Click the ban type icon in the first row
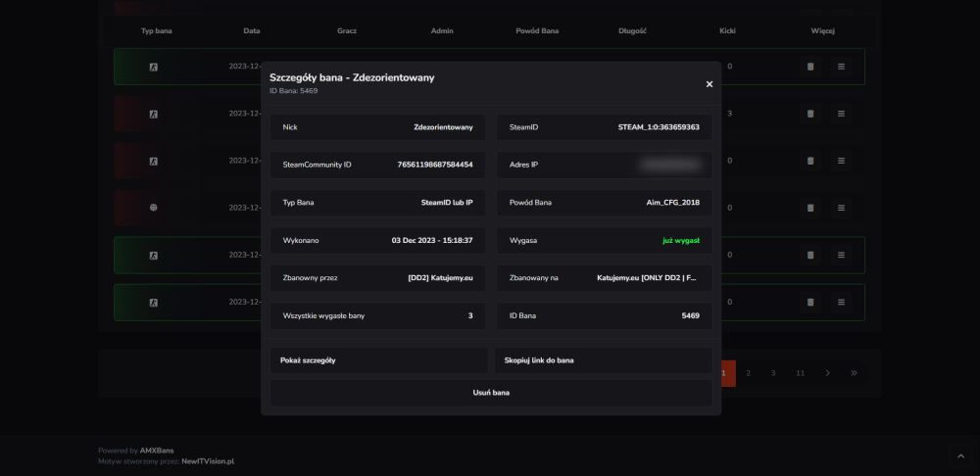The height and width of the screenshot is (476, 980). (154, 67)
